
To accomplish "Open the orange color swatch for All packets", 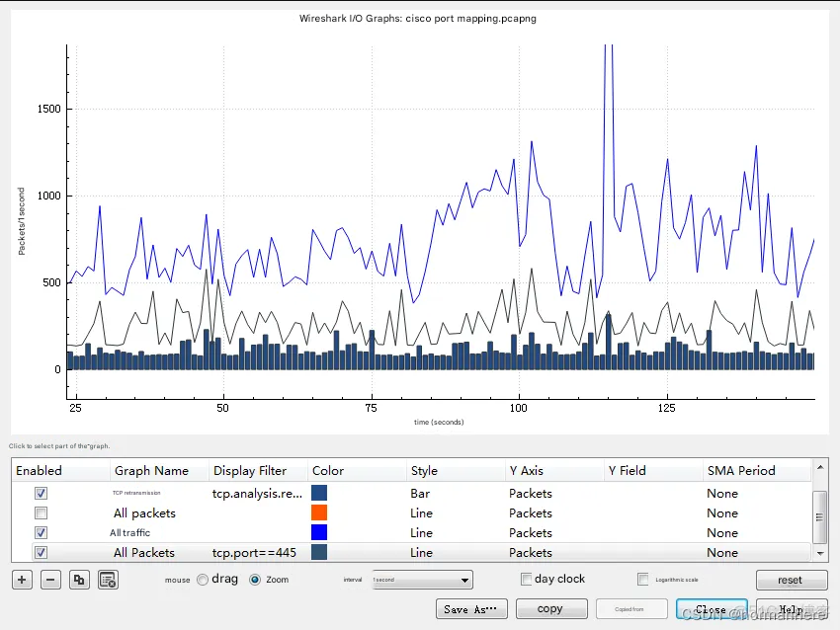I will [x=319, y=512].
